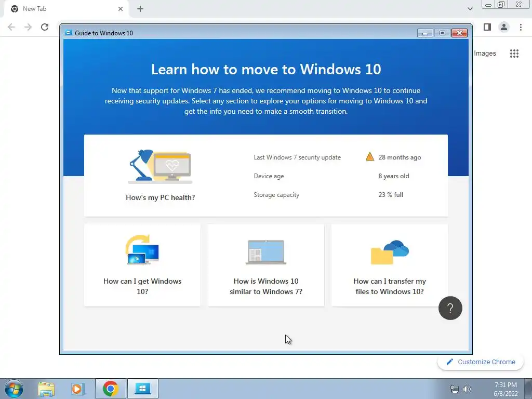
Task: Click the Guide to Windows 10 title icon
Action: 69,33
